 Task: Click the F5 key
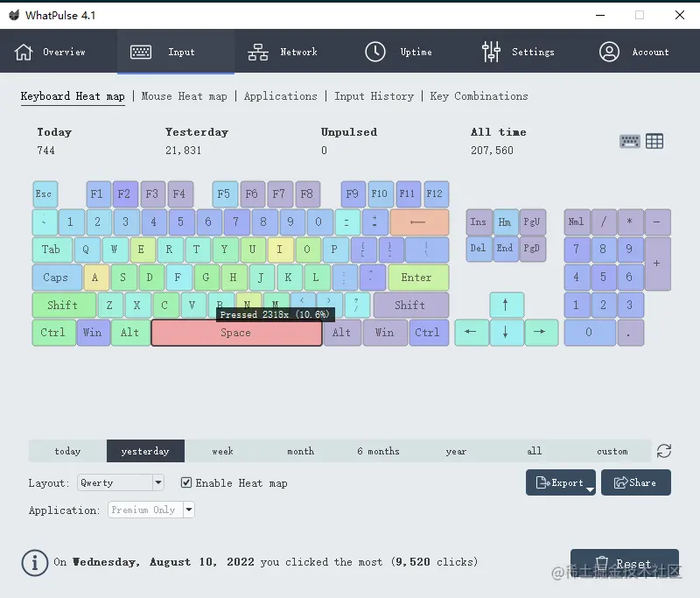pos(225,193)
